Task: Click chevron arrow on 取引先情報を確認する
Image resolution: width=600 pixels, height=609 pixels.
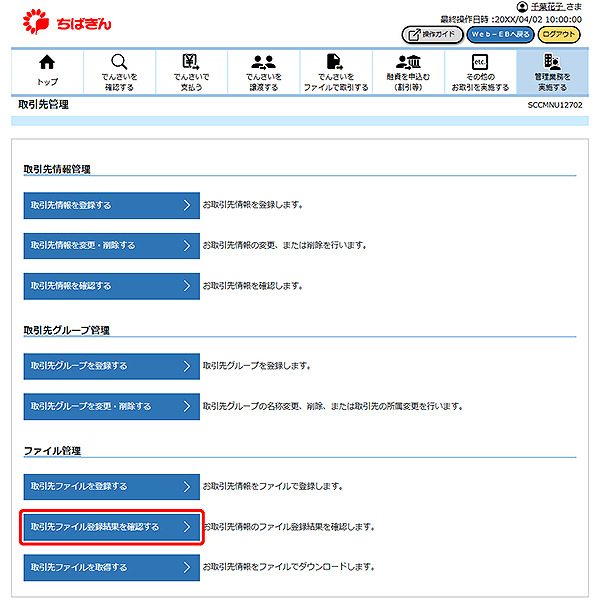Action: (187, 286)
